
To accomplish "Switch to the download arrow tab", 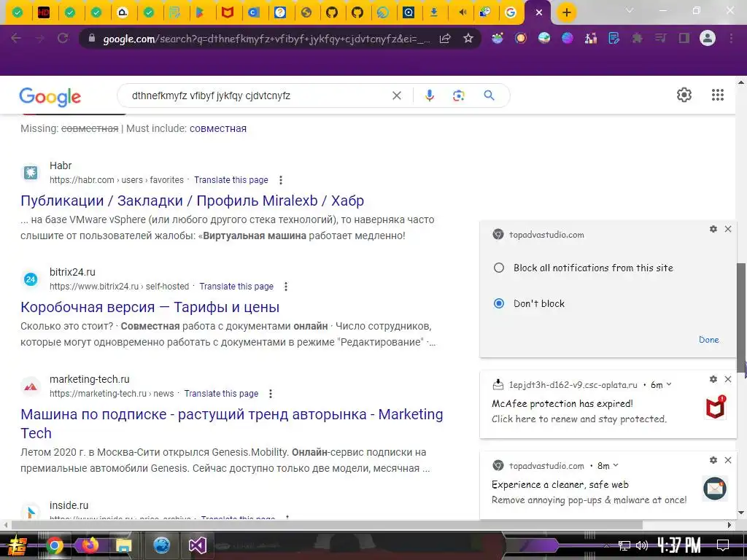I will 433,12.
